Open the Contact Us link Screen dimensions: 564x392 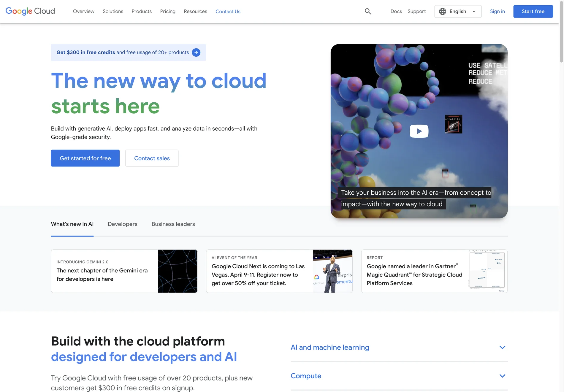tap(228, 11)
